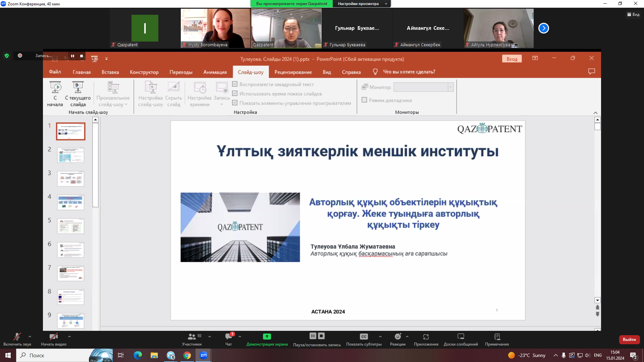Screen dimensions: 644x362
Task: Switch to Рецензирование ribbon tab
Action: 293,72
